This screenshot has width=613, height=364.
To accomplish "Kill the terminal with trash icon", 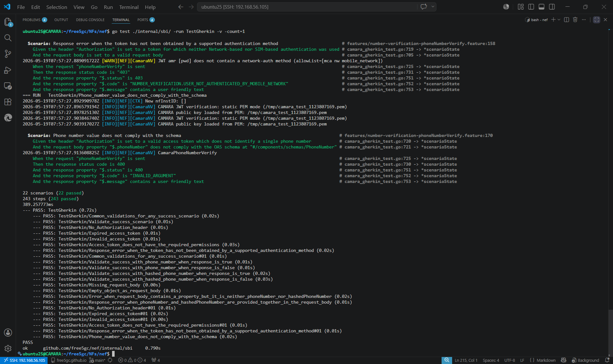I will (x=575, y=20).
